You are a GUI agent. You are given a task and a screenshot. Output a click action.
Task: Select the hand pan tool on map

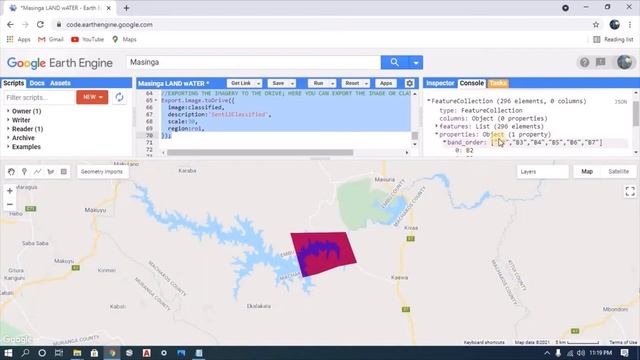click(11, 172)
